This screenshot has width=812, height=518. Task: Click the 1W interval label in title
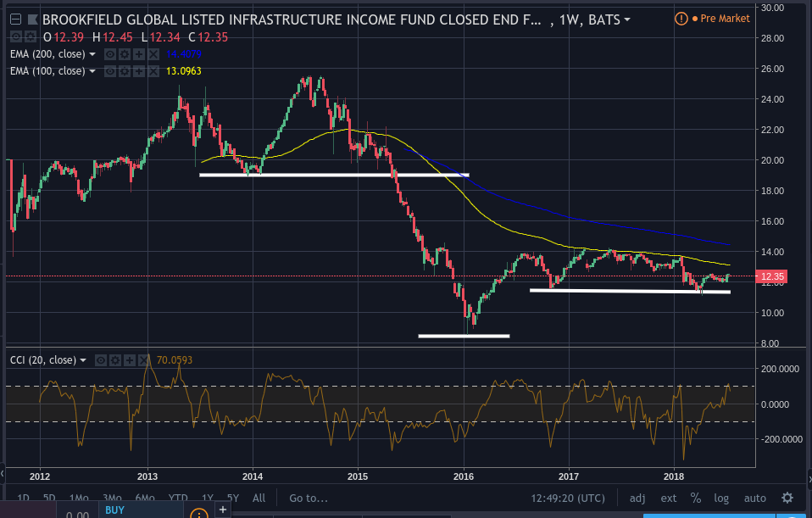[568, 19]
